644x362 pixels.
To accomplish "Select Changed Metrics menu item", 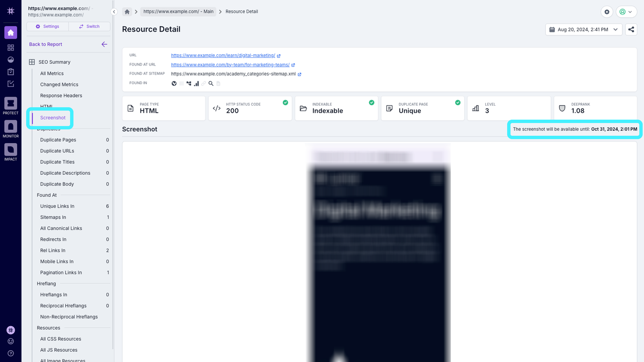I will pos(59,84).
